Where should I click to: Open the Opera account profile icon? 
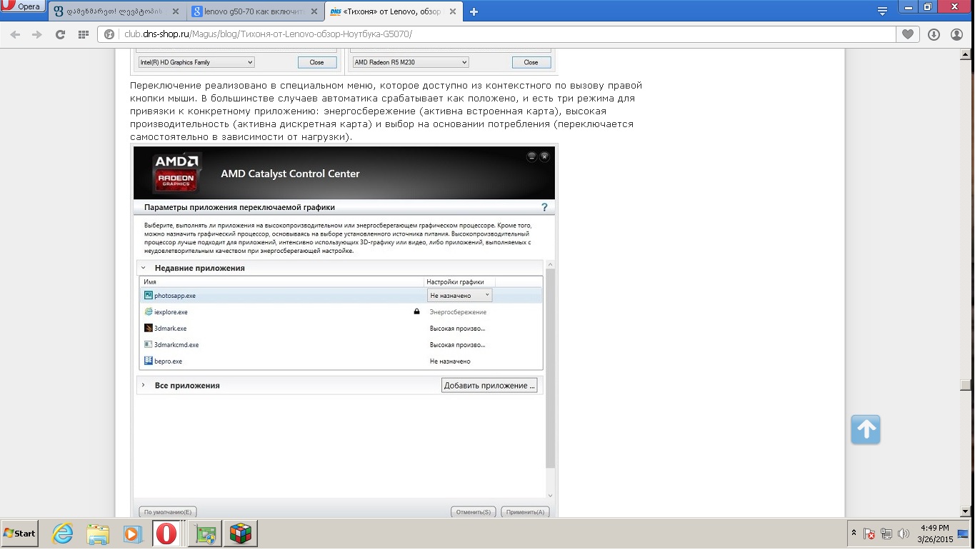coord(957,34)
